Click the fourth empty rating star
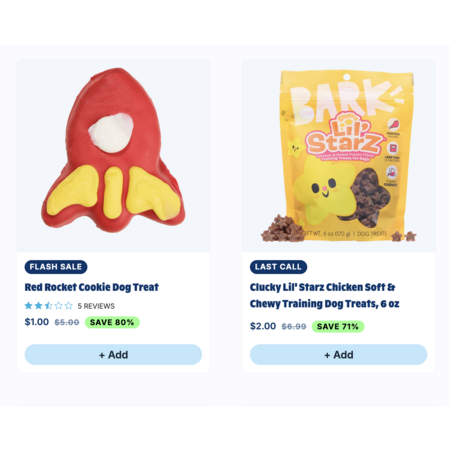Image resolution: width=450 pixels, height=450 pixels. (x=59, y=305)
